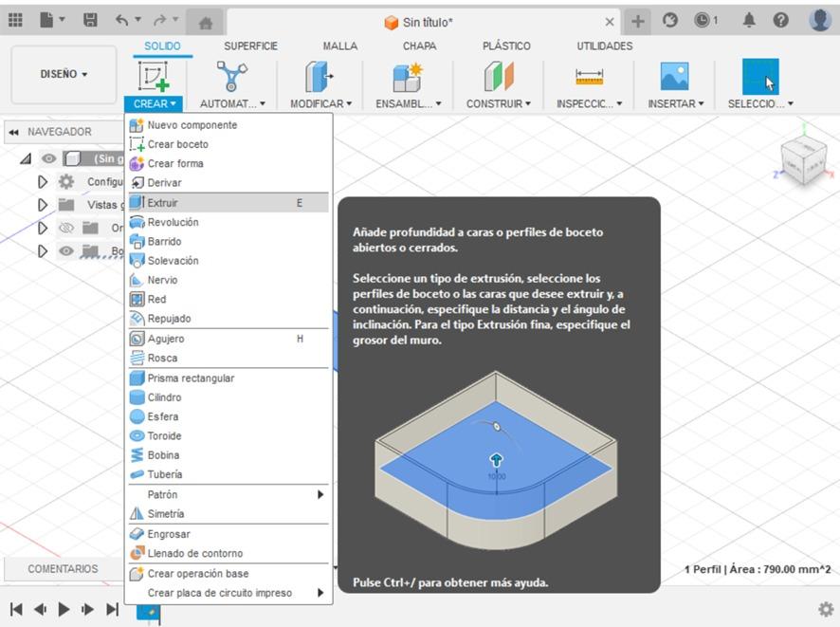The height and width of the screenshot is (627, 840).
Task: Close the Sin título document tab
Action: (609, 22)
